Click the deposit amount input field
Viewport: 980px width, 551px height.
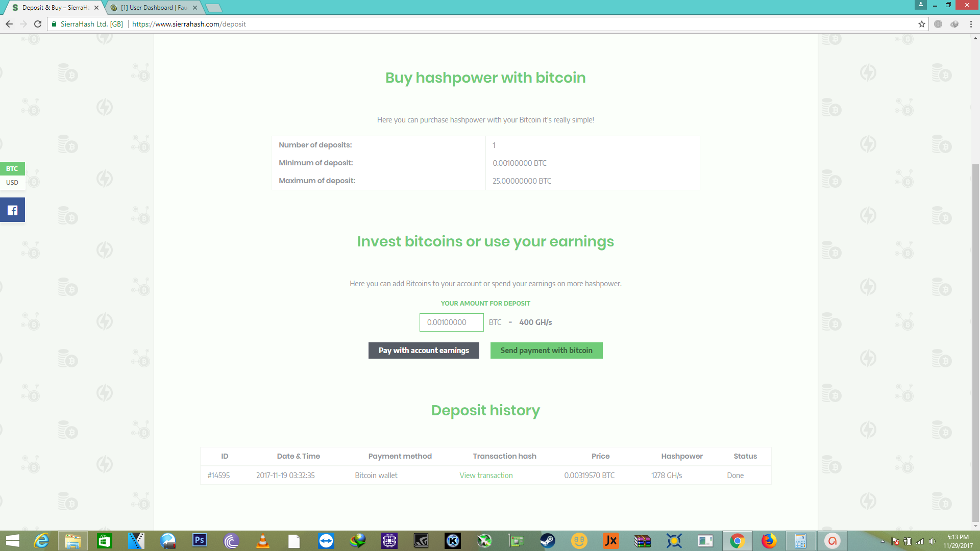(451, 322)
